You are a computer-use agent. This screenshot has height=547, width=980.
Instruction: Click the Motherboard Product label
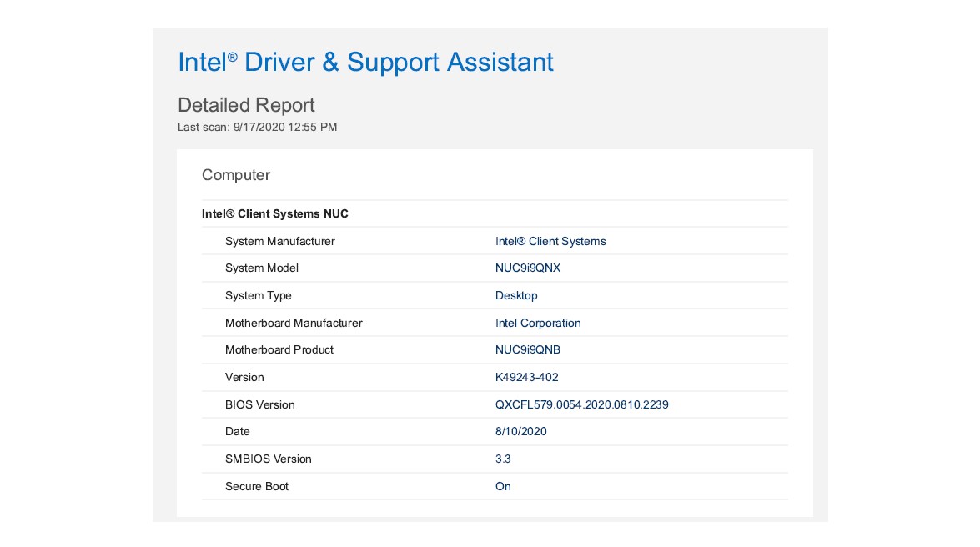click(279, 350)
